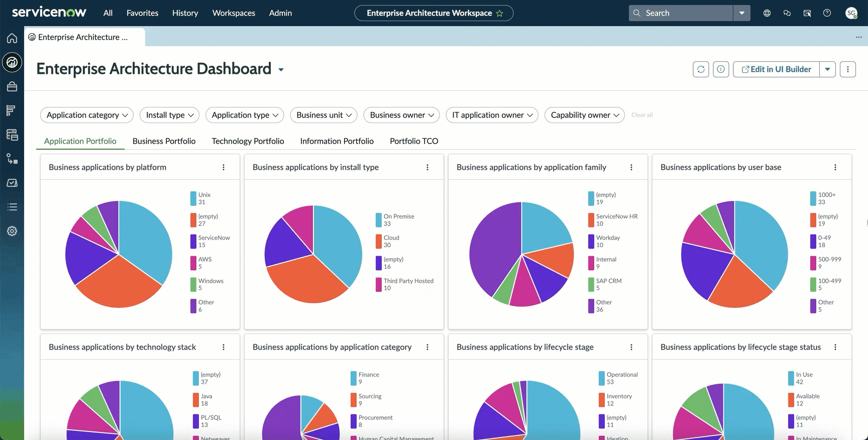
Task: Click the 1000+ legend entry
Action: (x=823, y=198)
